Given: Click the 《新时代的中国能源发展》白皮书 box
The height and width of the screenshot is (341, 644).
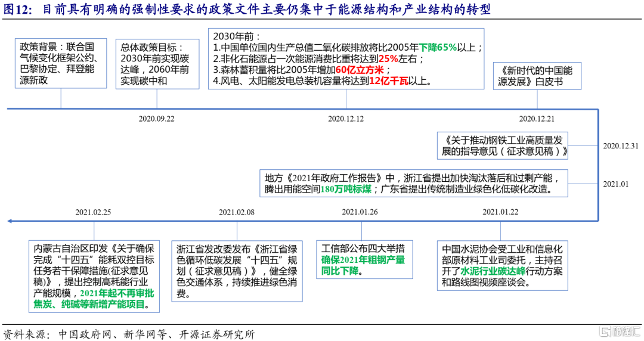Looking at the screenshot, I should (537, 75).
